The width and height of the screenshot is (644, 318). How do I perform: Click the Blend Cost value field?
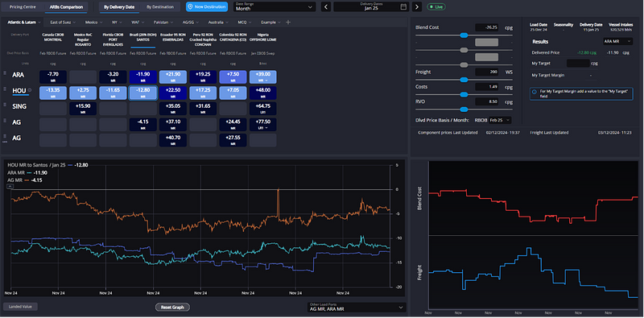(x=487, y=27)
